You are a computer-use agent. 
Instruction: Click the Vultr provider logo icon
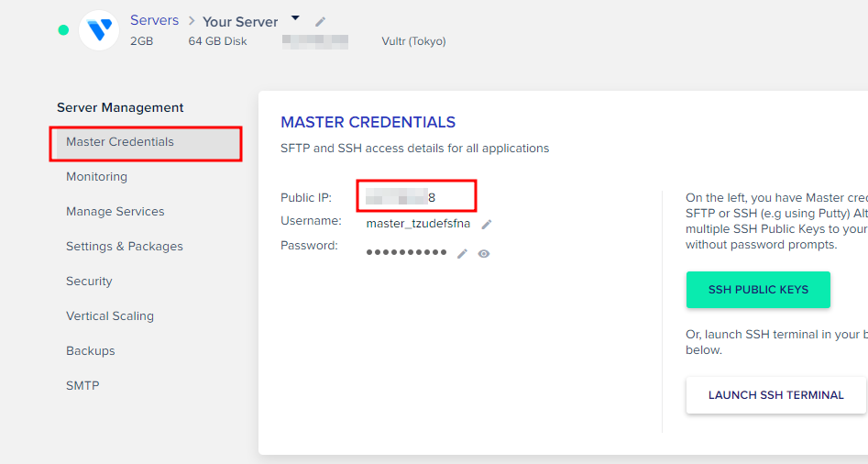tap(99, 30)
